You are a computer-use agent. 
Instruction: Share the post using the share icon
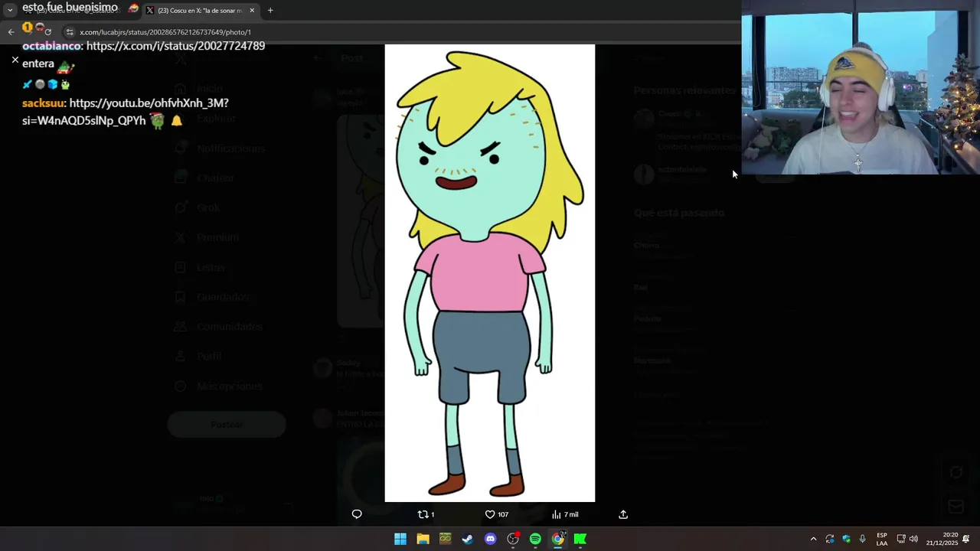(x=623, y=514)
